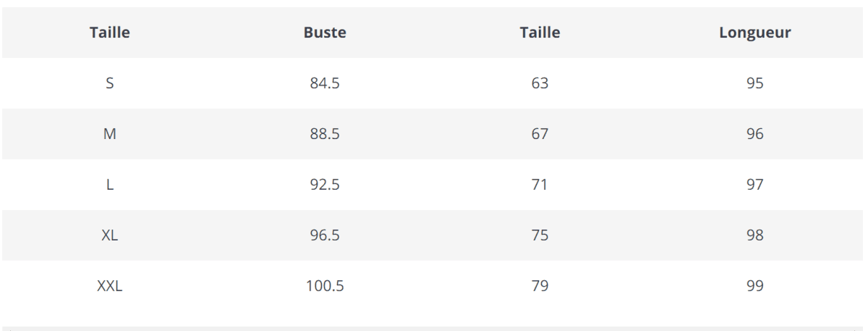Select bust value 88.5

tap(325, 134)
